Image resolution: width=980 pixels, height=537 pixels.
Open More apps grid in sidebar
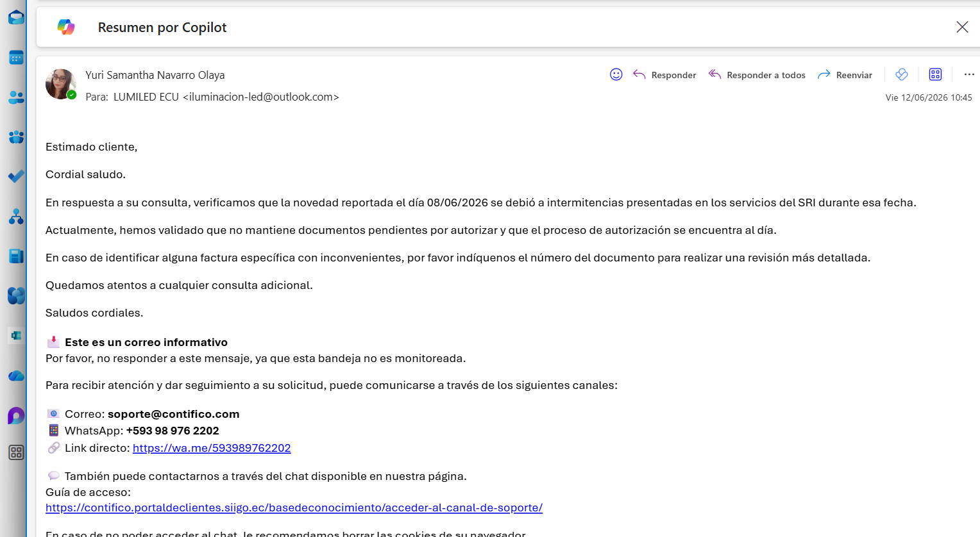(x=16, y=452)
